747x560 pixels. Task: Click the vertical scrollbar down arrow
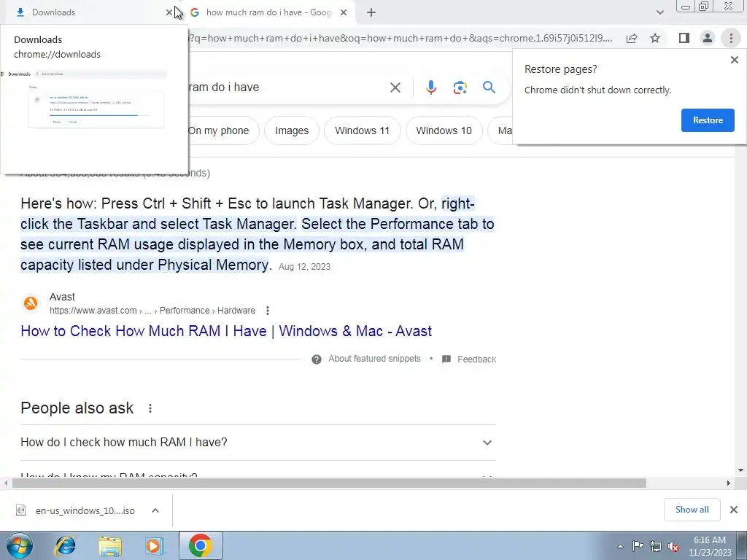tap(740, 470)
